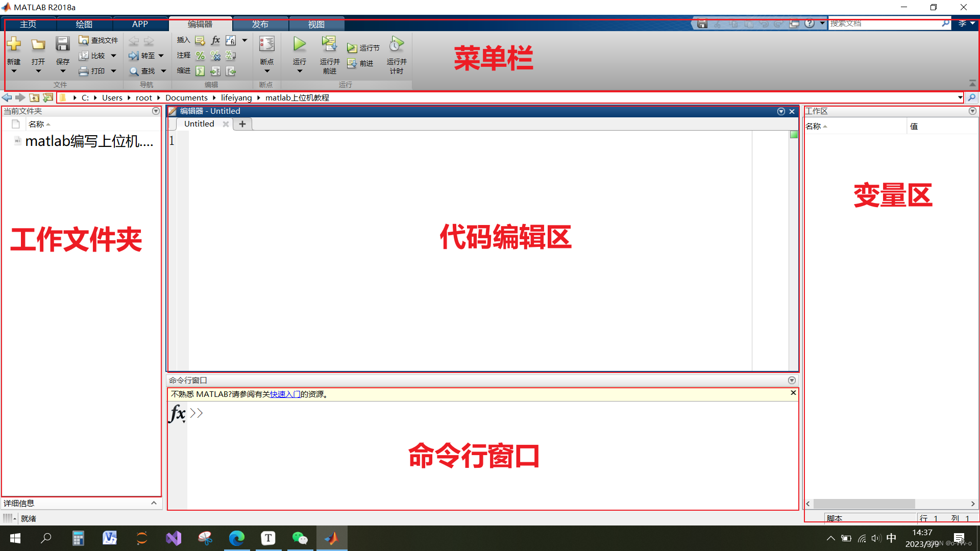The image size is (980, 551).
Task: Click the 搜索文档 documentation search field
Action: (x=888, y=23)
